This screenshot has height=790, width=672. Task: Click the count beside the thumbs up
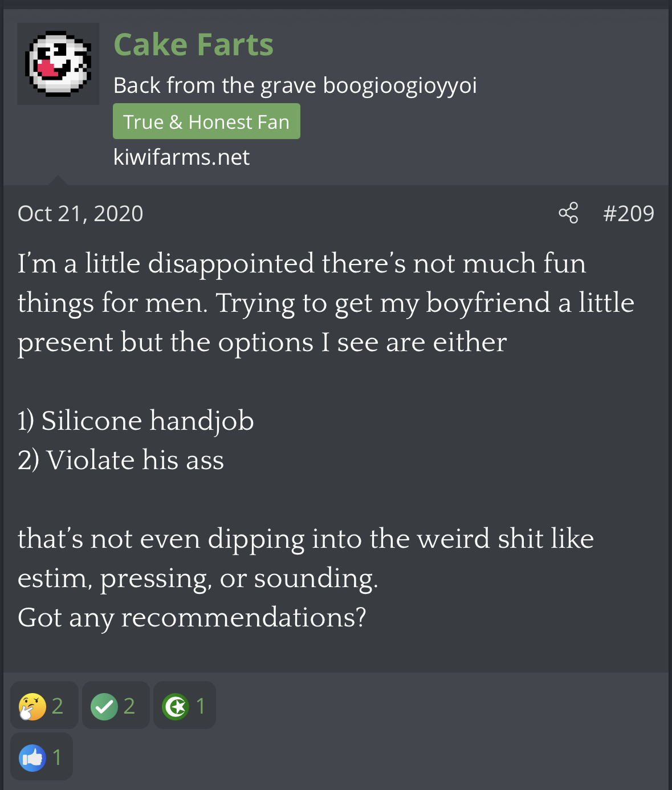click(x=57, y=758)
